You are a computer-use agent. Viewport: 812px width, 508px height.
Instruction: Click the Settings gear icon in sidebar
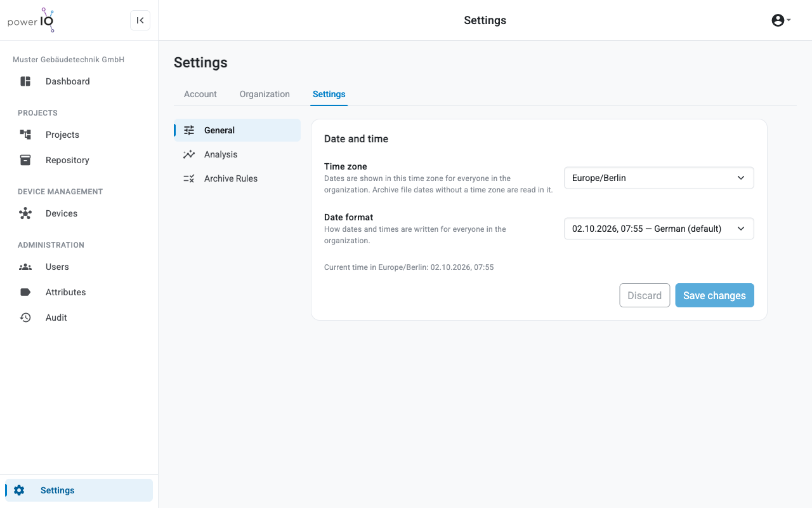(19, 490)
